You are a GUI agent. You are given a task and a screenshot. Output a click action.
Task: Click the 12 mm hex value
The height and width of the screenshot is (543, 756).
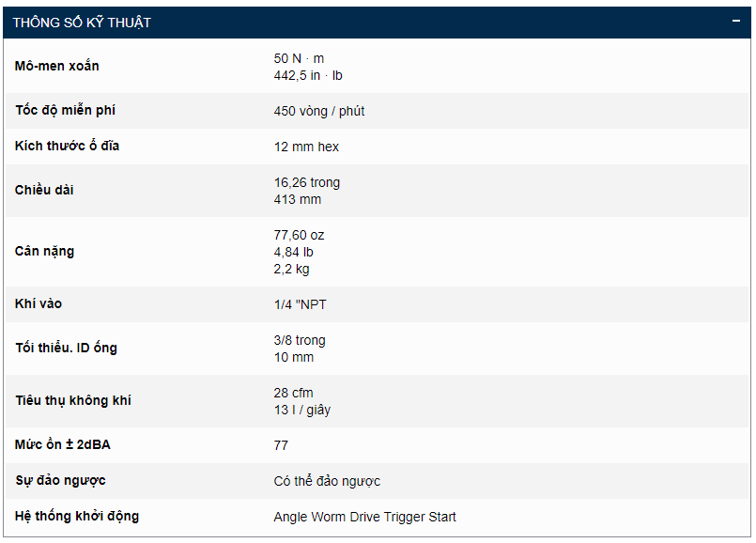(306, 147)
